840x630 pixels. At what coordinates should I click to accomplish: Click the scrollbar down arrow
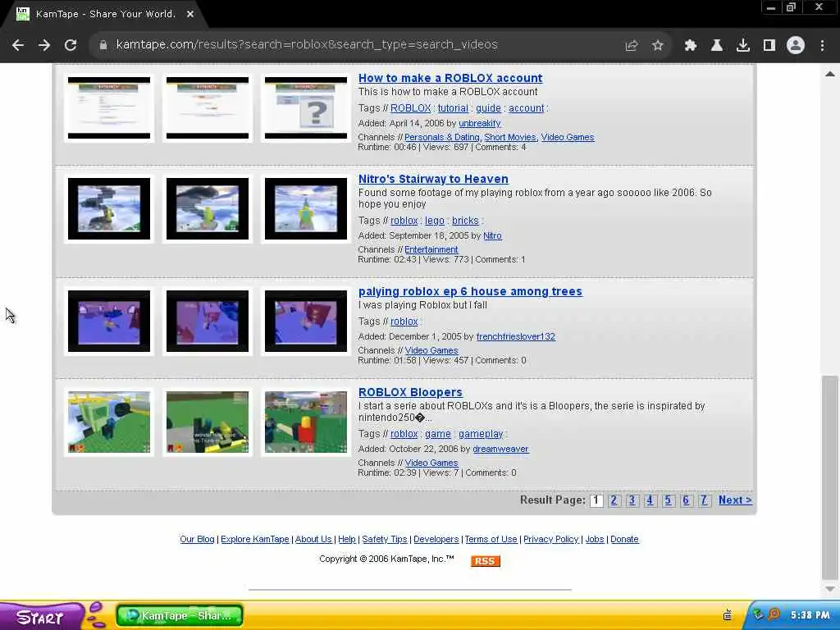point(830,589)
